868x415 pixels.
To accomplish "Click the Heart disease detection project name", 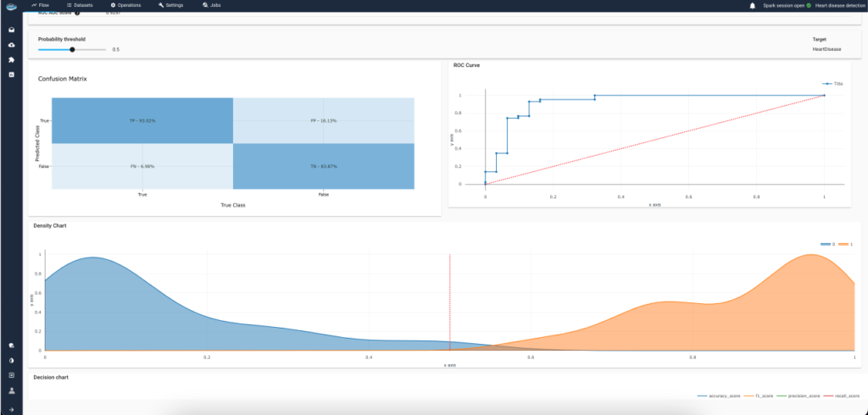I will click(x=837, y=5).
